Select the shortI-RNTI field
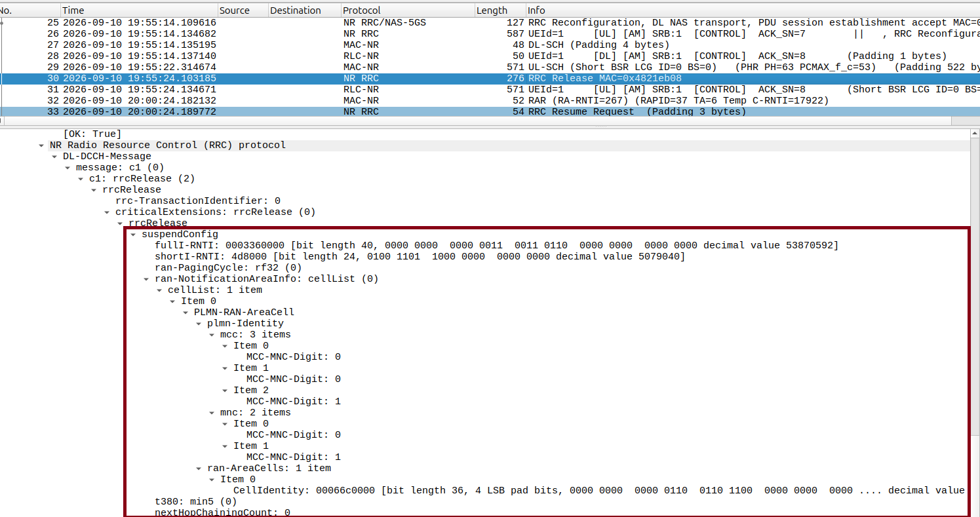Image resolution: width=980 pixels, height=517 pixels. 420,257
